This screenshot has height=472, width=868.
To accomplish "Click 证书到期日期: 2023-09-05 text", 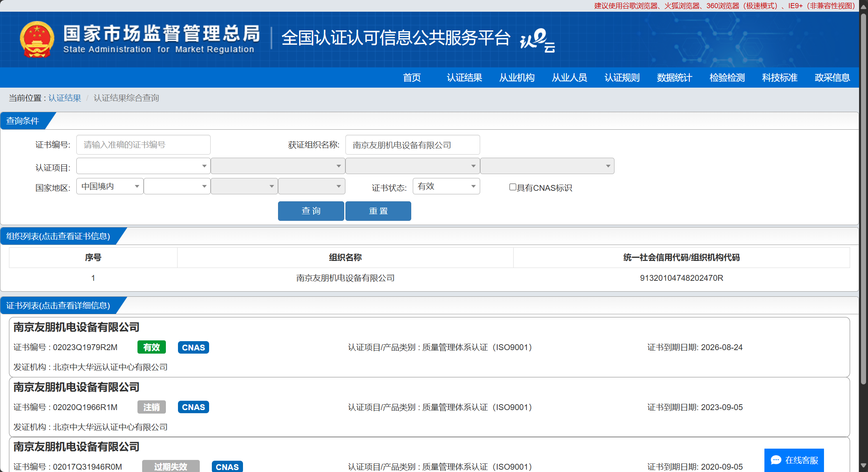I will pyautogui.click(x=695, y=407).
